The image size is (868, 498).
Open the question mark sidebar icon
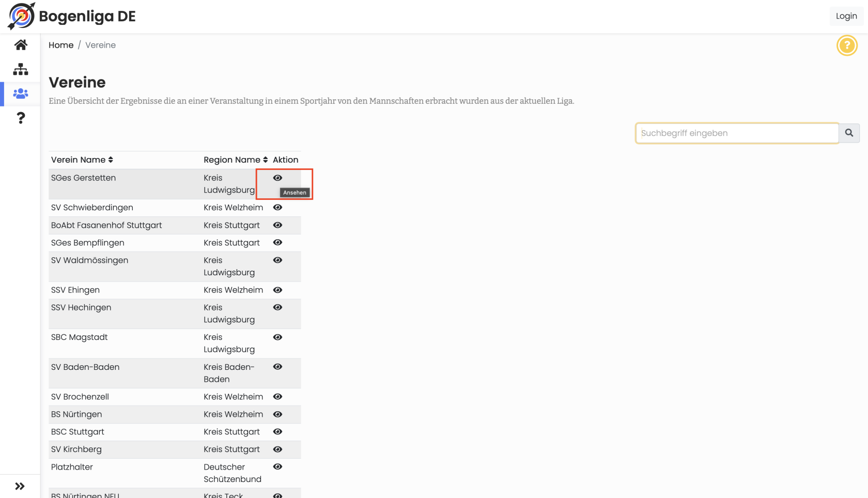21,118
